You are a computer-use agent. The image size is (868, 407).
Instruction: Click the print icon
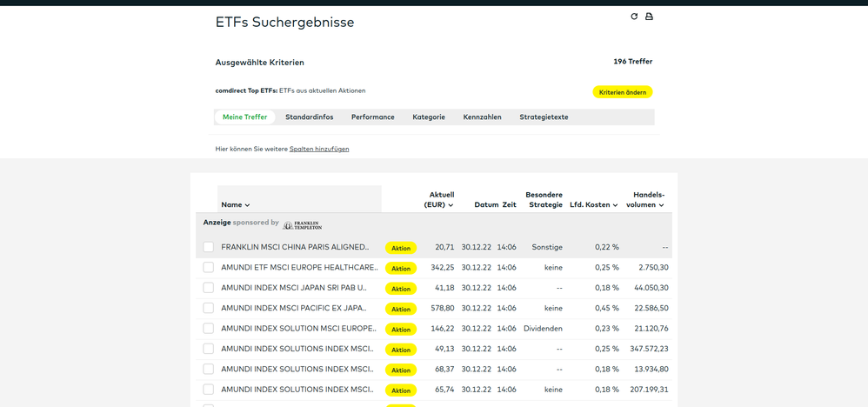648,17
